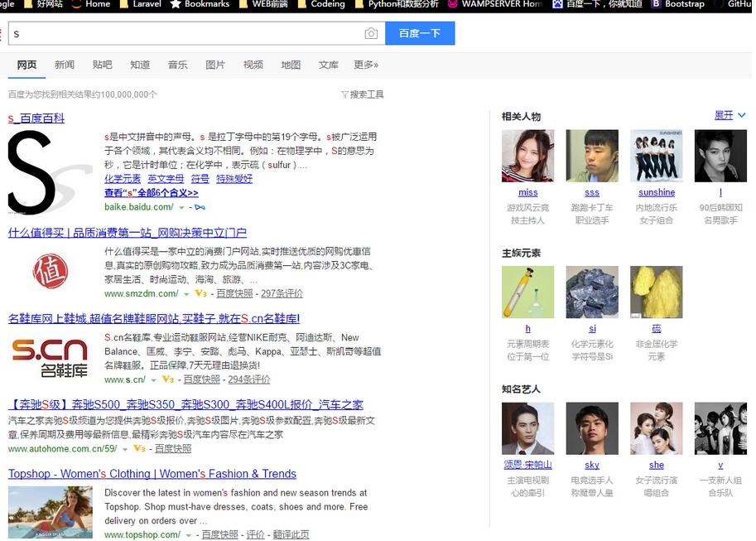
Task: Click the camera image-search icon
Action: (x=371, y=33)
